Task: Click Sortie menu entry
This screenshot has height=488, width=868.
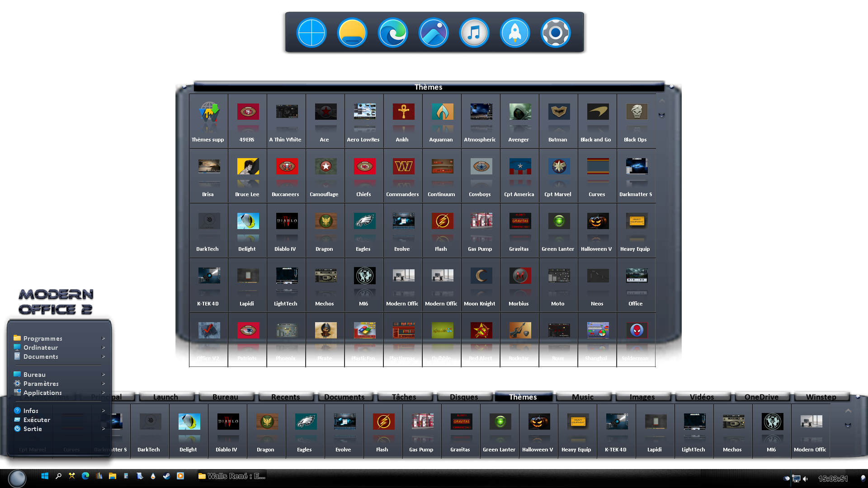Action: click(33, 429)
